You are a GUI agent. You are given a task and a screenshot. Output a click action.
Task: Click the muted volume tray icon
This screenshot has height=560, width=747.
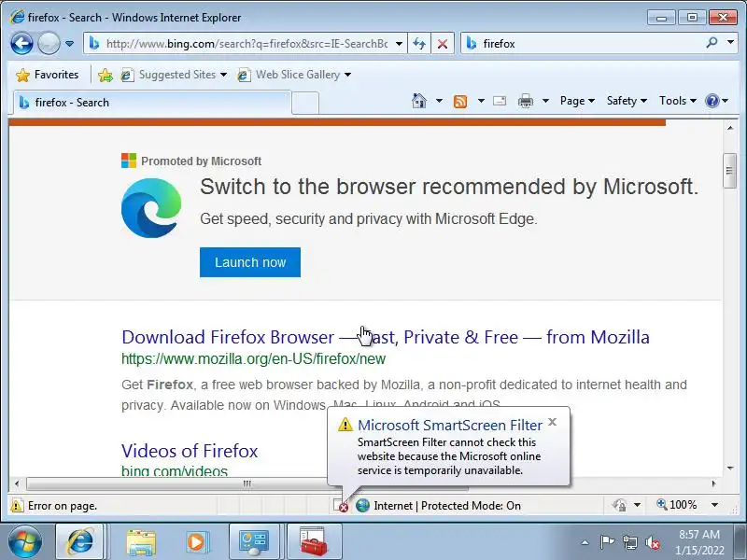(x=652, y=542)
